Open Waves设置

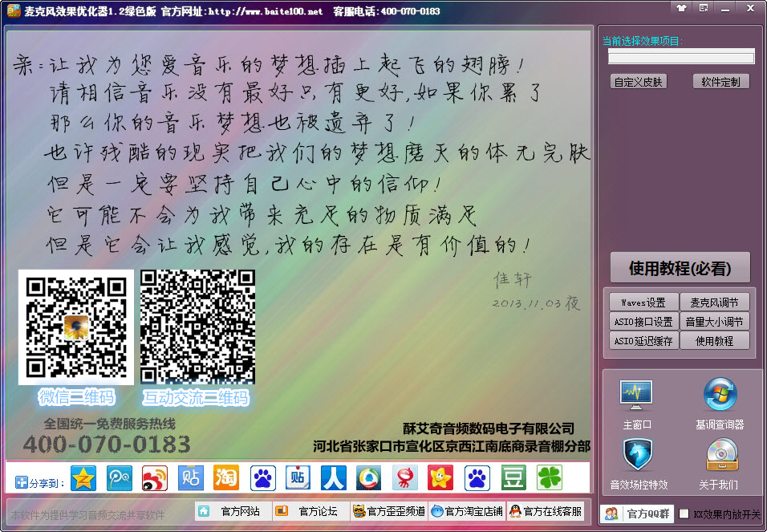[643, 303]
